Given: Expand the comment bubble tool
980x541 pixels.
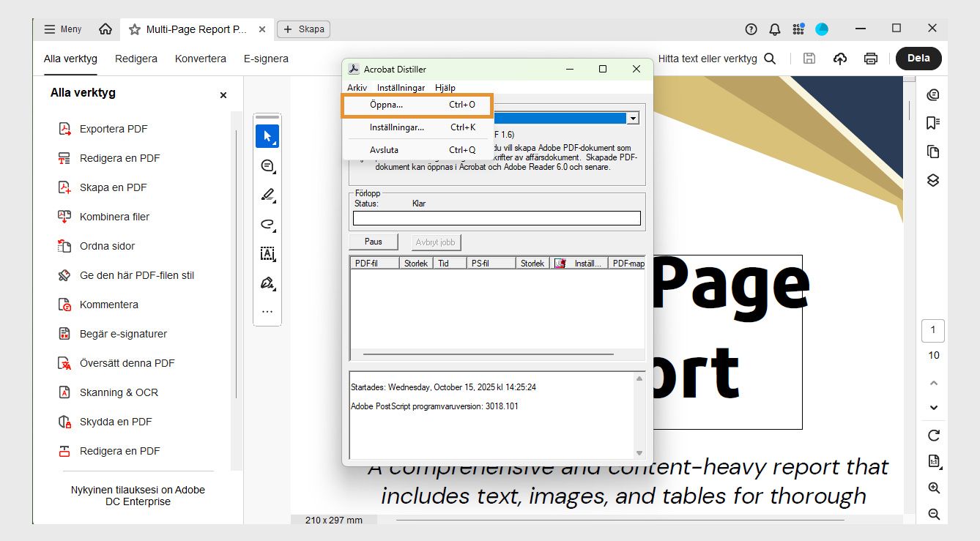Looking at the screenshot, I should tap(267, 166).
